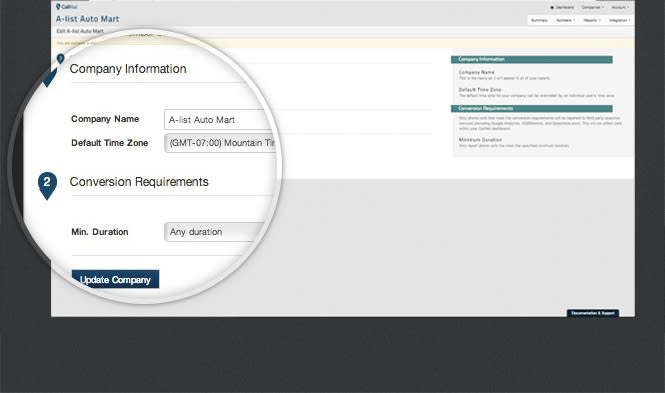Open the Dashboard link in top bar
Image resolution: width=665 pixels, height=393 pixels.
click(x=562, y=7)
